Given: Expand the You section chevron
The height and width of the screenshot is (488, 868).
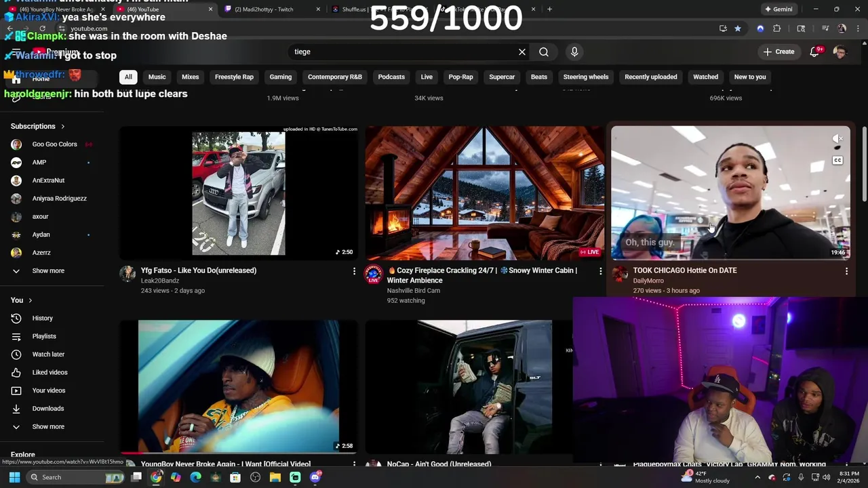Looking at the screenshot, I should click(x=30, y=300).
